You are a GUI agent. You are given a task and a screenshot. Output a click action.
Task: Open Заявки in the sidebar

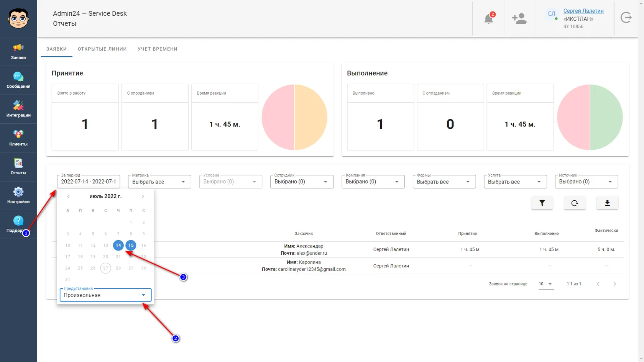pos(18,52)
